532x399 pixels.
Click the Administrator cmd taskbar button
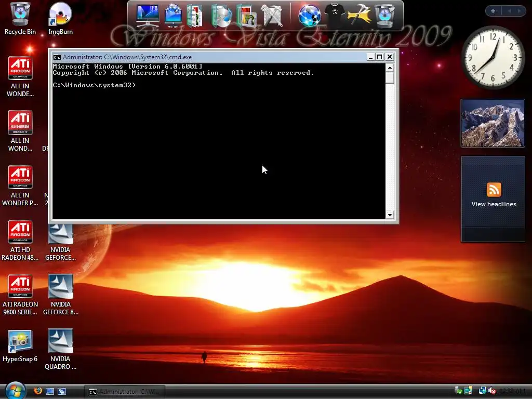coord(125,392)
